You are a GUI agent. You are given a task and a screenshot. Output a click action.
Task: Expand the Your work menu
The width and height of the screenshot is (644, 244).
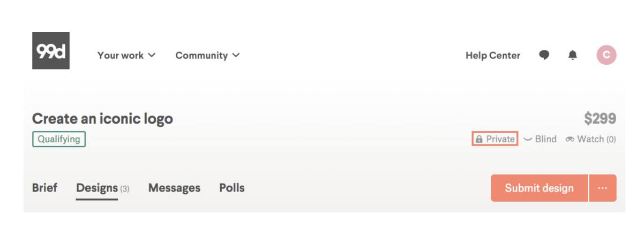pos(126,55)
